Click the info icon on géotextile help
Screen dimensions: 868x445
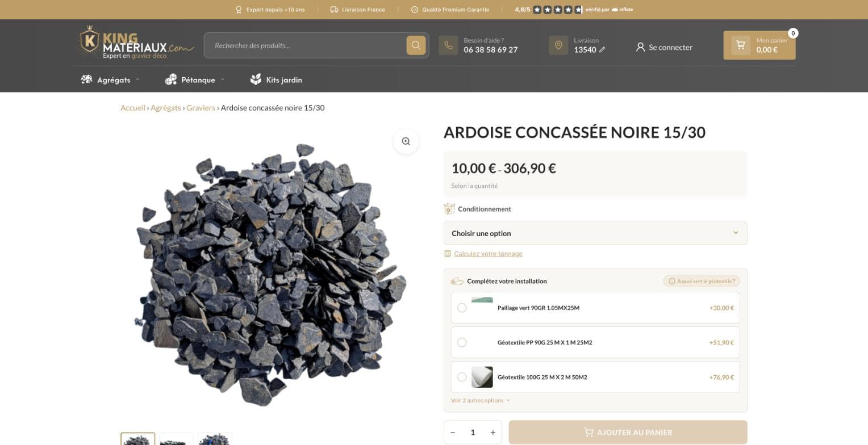pos(671,281)
